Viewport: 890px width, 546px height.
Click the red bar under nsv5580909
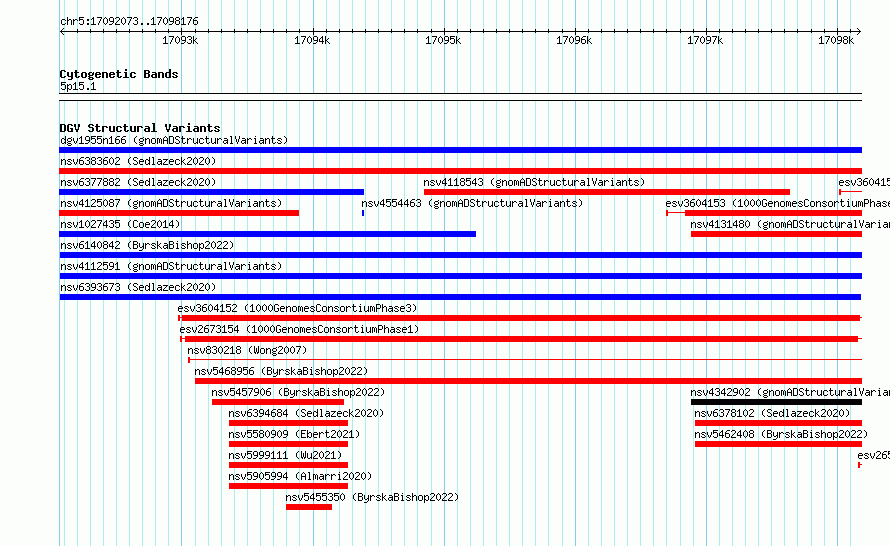coord(288,444)
